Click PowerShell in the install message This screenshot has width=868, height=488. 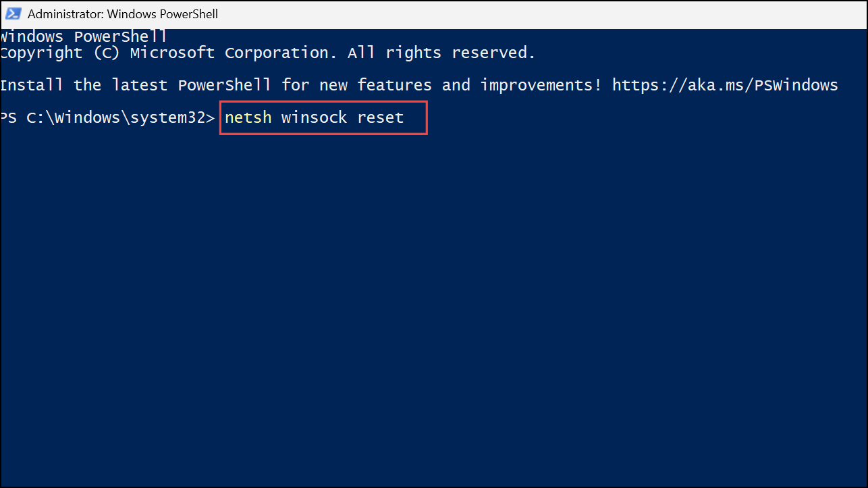[224, 85]
